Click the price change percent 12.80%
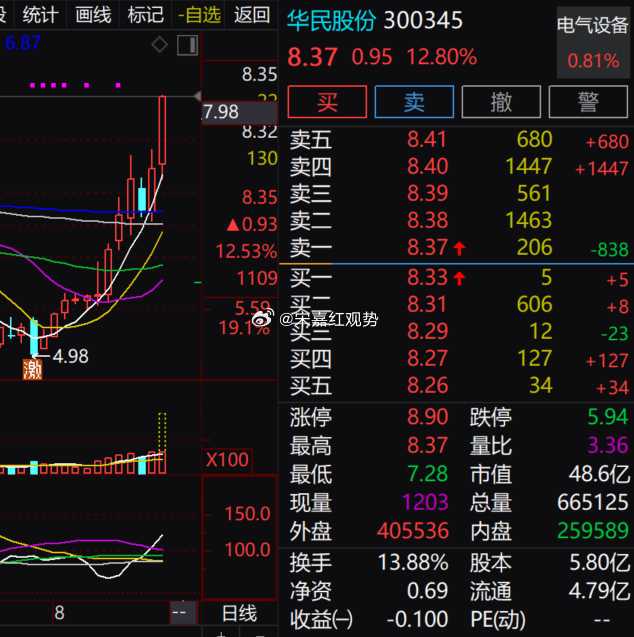This screenshot has width=634, height=637. pyautogui.click(x=441, y=56)
